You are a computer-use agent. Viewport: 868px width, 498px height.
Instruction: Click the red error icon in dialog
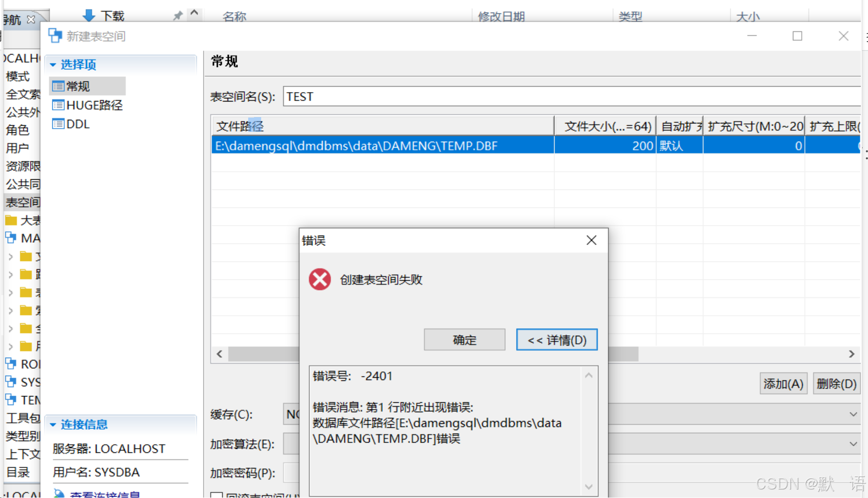click(319, 279)
